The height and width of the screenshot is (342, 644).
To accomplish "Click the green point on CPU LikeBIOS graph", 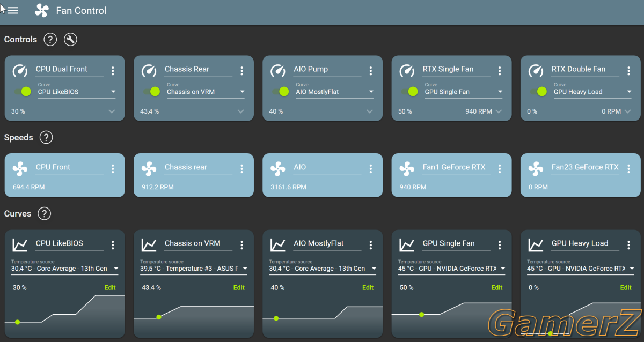I will point(18,322).
